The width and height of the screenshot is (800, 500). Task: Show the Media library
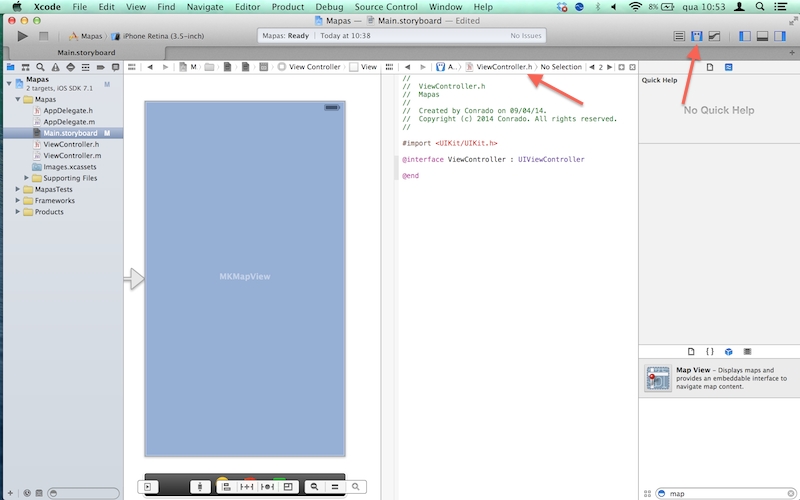point(747,352)
